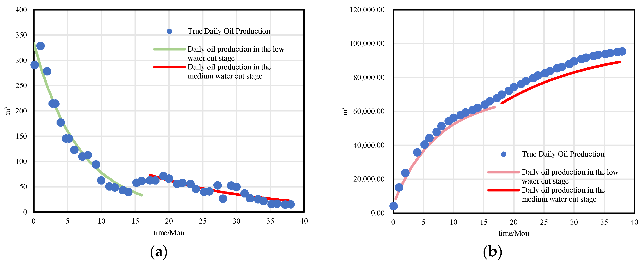Click the m³ y-axis title of chart (a)
This screenshot has height=266, width=644.
coord(8,111)
